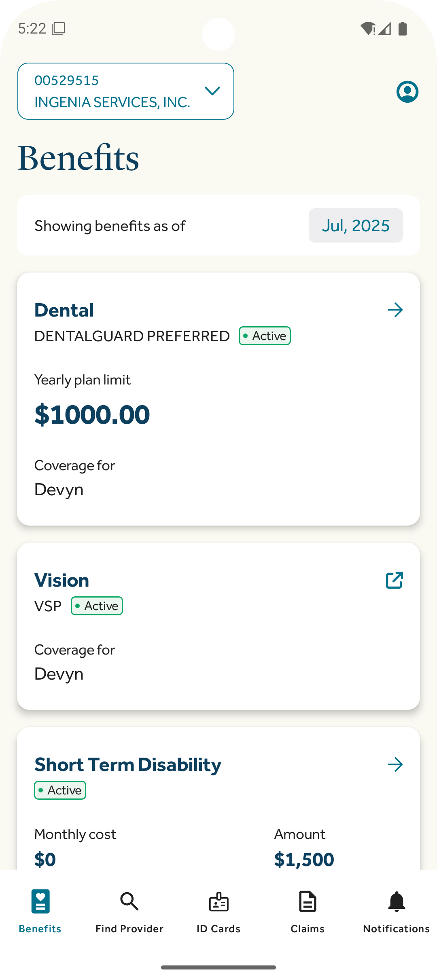Image resolution: width=437 pixels, height=980 pixels.
Task: Select the Dental card title
Action: point(64,310)
